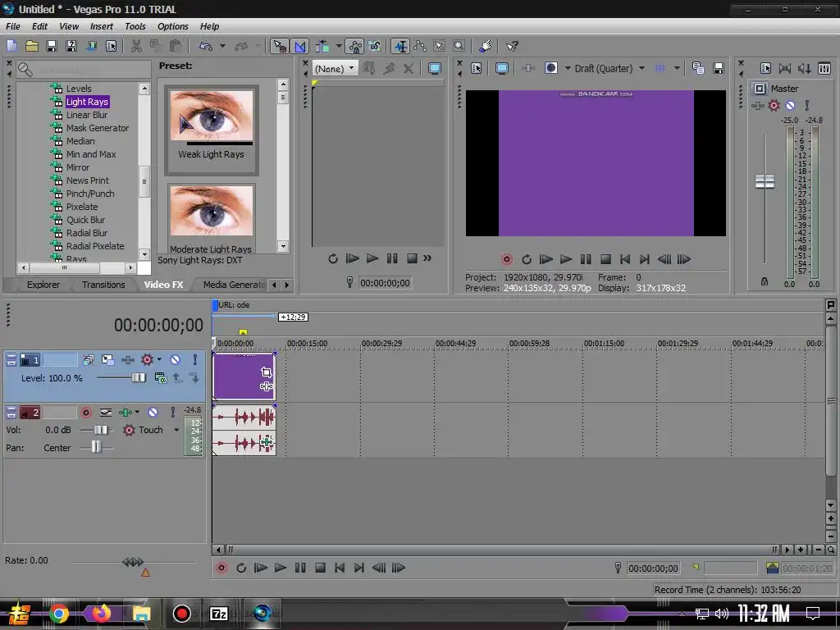The image size is (840, 630).
Task: Copy preview snapshot to clipboard
Action: [x=697, y=68]
